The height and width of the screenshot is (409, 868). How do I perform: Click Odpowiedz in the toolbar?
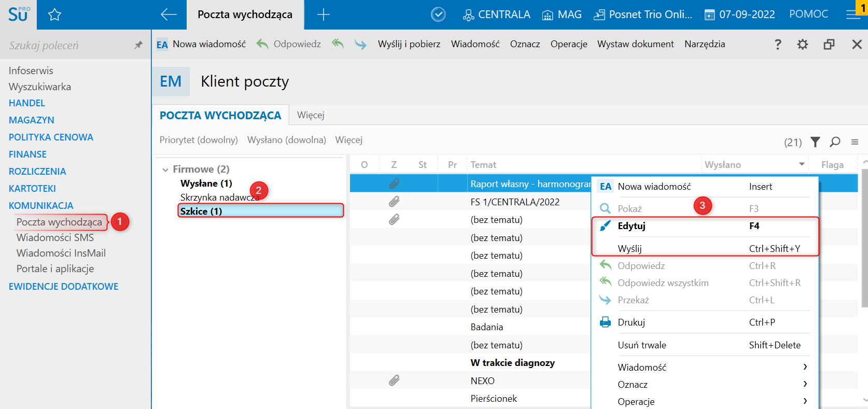289,44
